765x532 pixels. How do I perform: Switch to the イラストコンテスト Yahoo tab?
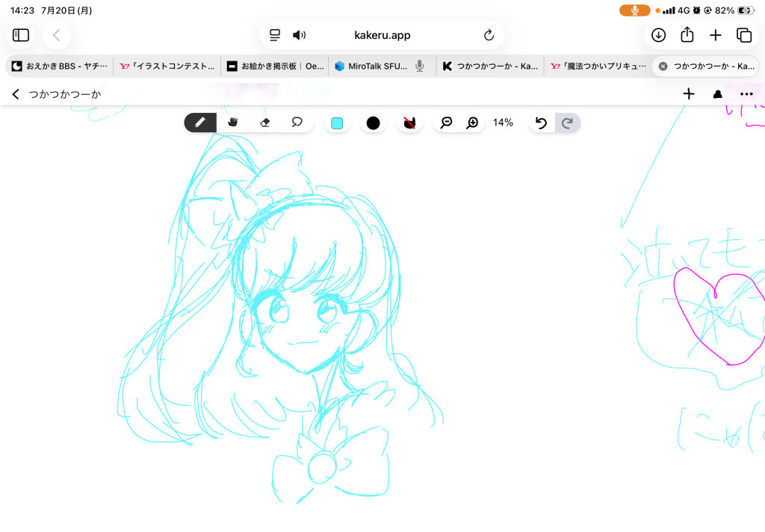click(167, 66)
